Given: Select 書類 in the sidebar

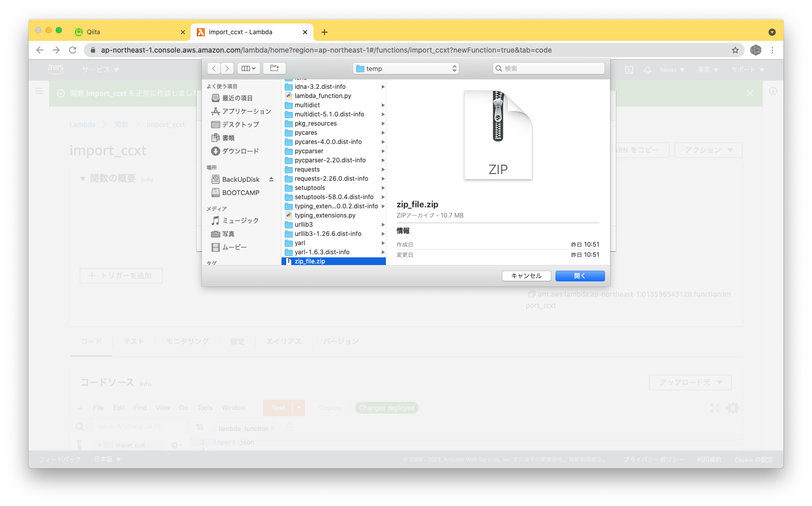Looking at the screenshot, I should pos(223,138).
